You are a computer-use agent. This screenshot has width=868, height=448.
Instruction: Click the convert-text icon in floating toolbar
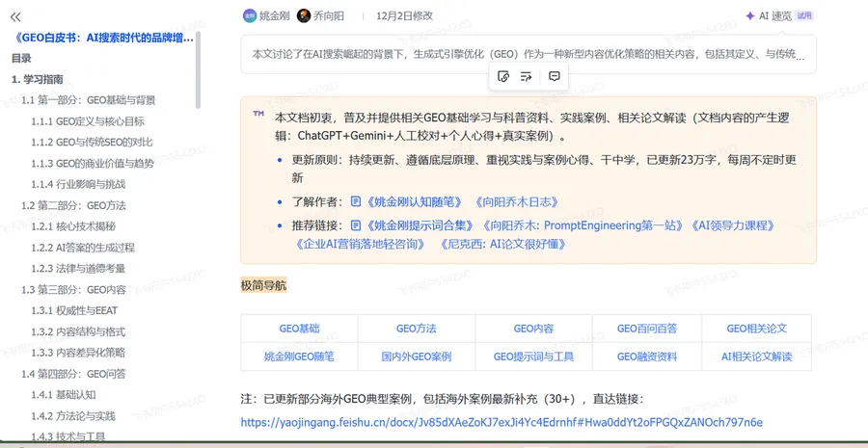click(x=526, y=77)
